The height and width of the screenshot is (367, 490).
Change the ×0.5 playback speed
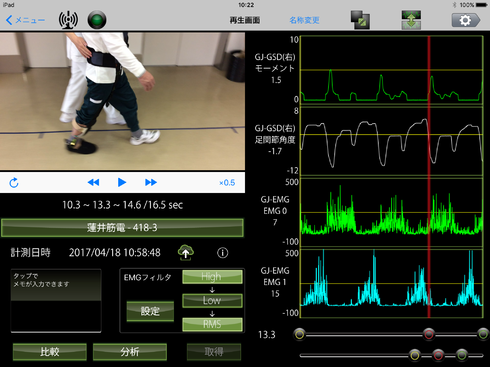pos(227,183)
